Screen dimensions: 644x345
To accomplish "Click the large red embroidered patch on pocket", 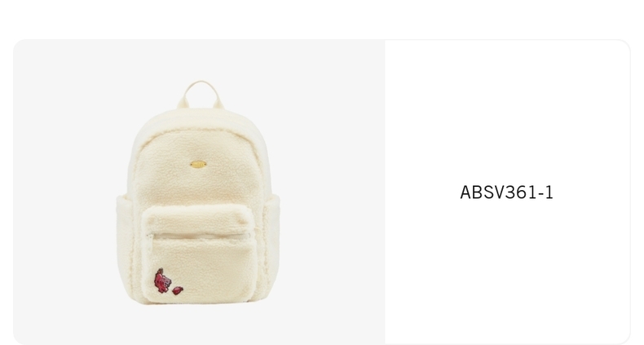I will click(162, 281).
